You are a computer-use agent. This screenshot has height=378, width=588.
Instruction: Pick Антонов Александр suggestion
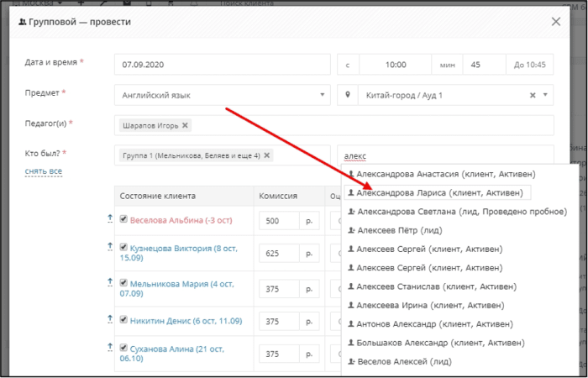(430, 324)
